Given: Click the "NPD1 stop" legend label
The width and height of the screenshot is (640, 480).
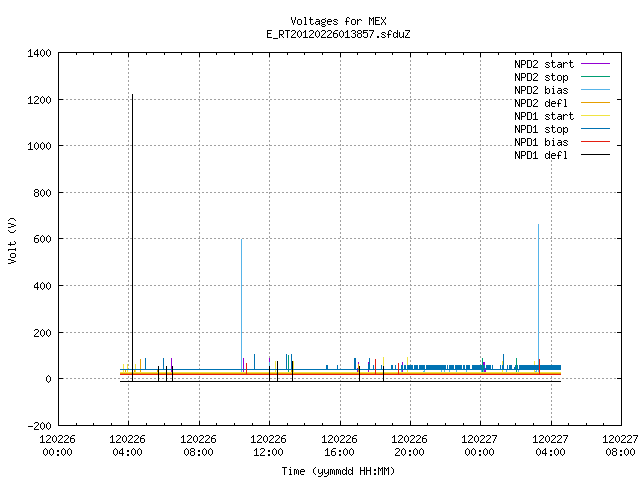Looking at the screenshot, I should [x=541, y=129].
